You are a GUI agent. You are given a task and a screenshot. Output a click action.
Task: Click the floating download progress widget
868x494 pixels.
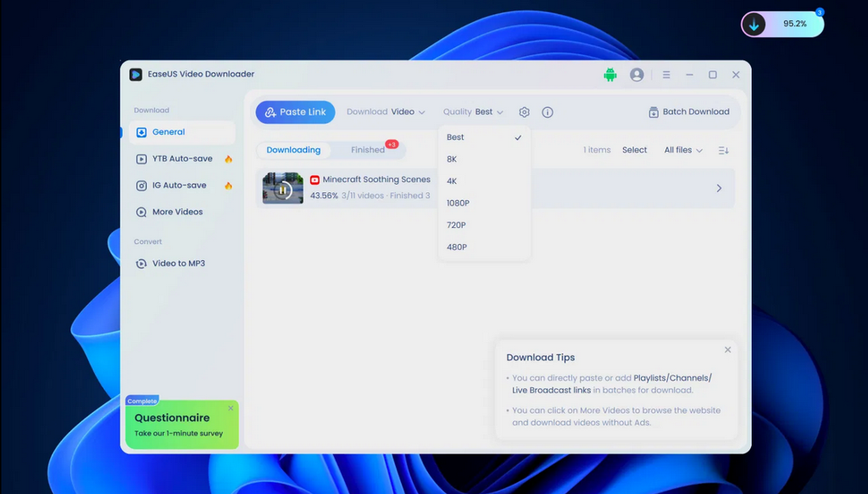click(x=782, y=25)
